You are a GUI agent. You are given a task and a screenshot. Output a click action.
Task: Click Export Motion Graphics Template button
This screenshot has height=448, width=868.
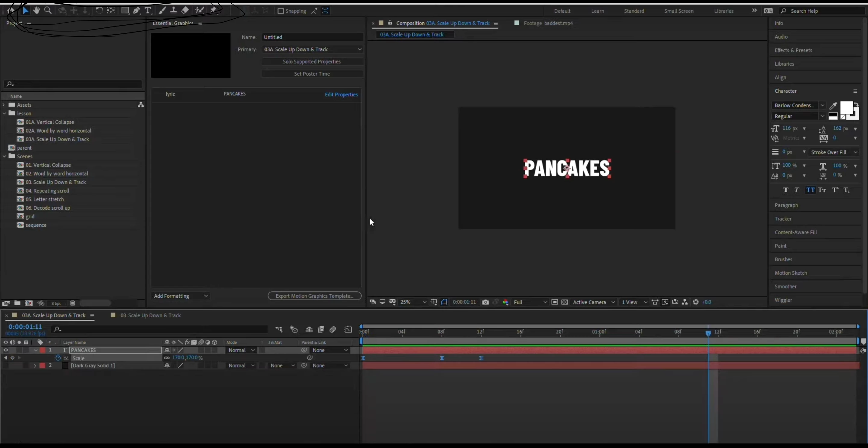coord(314,296)
